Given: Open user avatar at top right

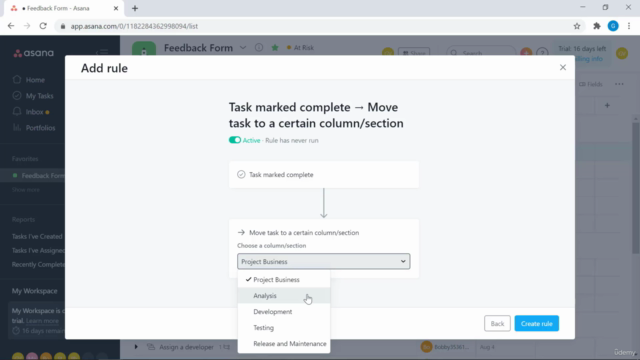Looking at the screenshot, I should coord(622,53).
